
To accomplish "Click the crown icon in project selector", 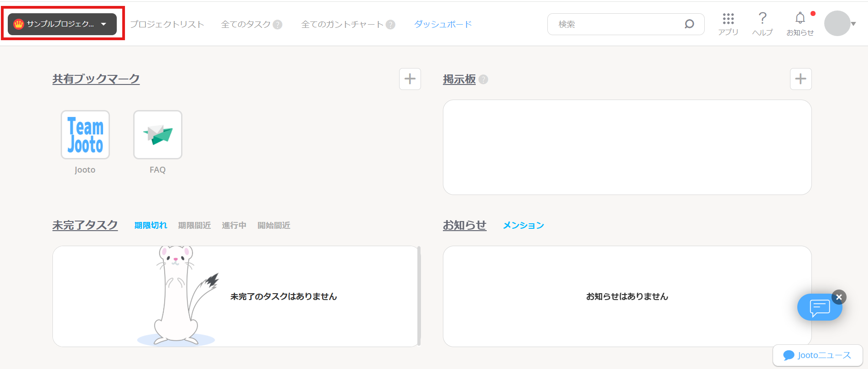I will (19, 24).
